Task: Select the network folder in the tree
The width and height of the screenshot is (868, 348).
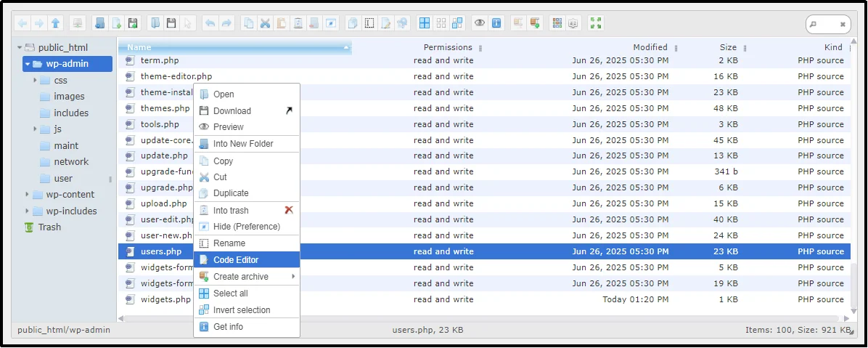Action: tap(71, 162)
